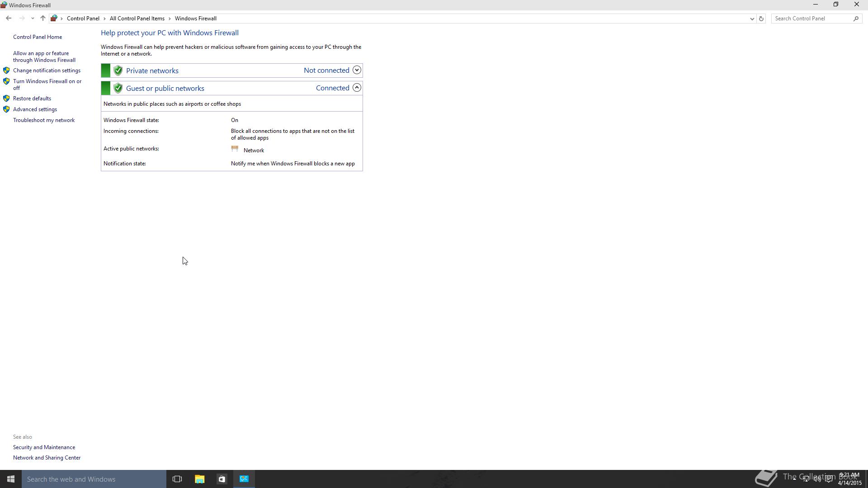Image resolution: width=868 pixels, height=488 pixels.
Task: Expand the Private networks section
Action: tap(357, 70)
